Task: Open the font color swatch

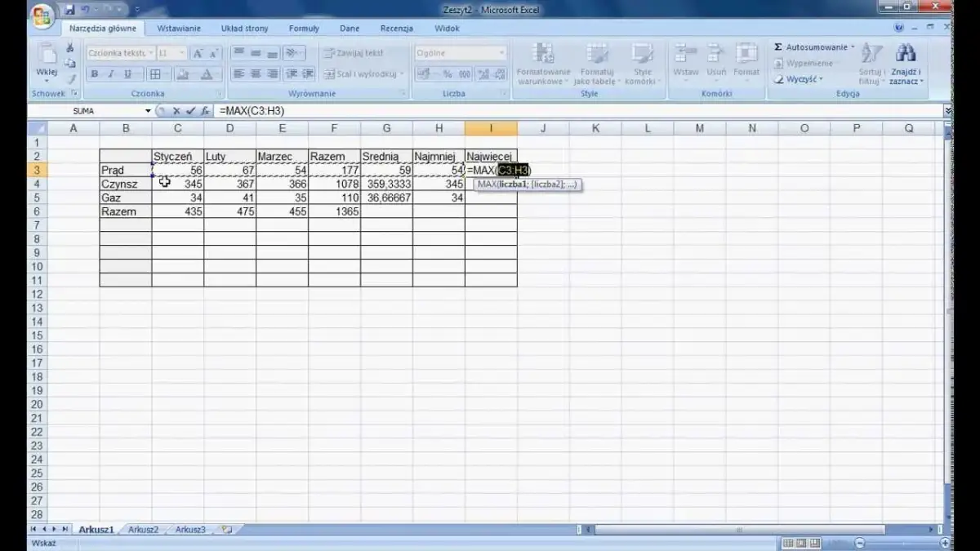Action: (x=206, y=73)
